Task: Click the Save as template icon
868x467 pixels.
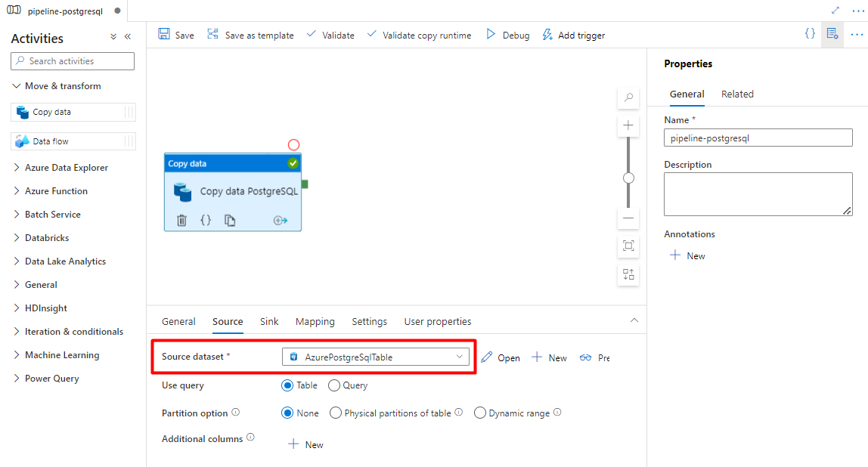Action: pyautogui.click(x=212, y=34)
